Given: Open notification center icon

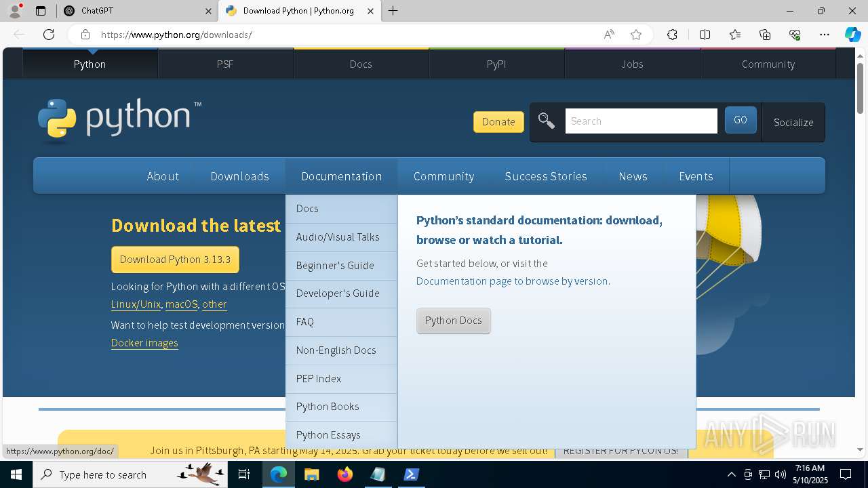Looking at the screenshot, I should coord(846,474).
